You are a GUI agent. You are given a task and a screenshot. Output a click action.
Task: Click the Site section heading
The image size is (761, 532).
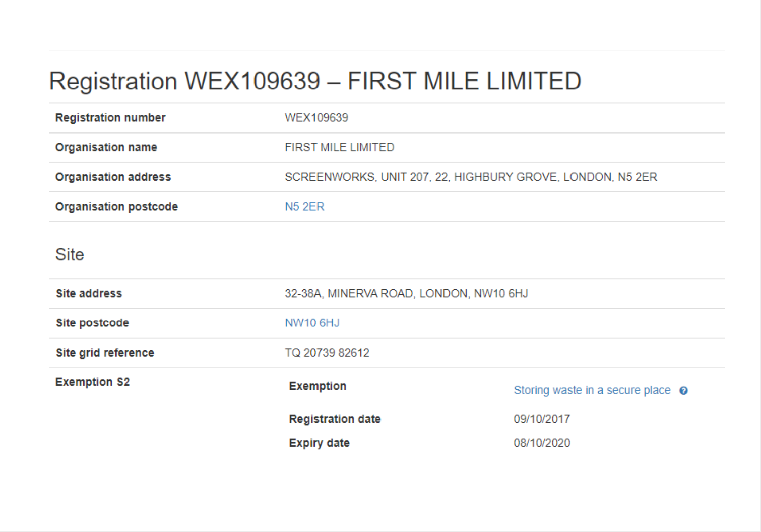[x=70, y=254]
